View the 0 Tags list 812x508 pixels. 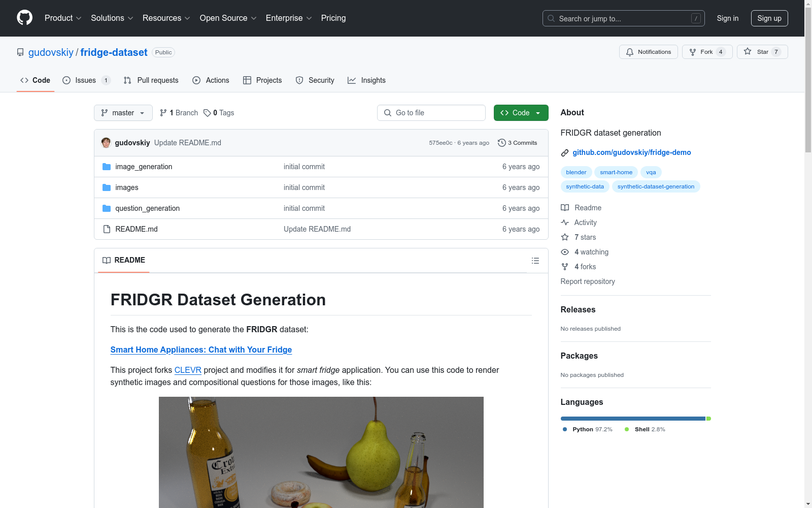pyautogui.click(x=219, y=113)
